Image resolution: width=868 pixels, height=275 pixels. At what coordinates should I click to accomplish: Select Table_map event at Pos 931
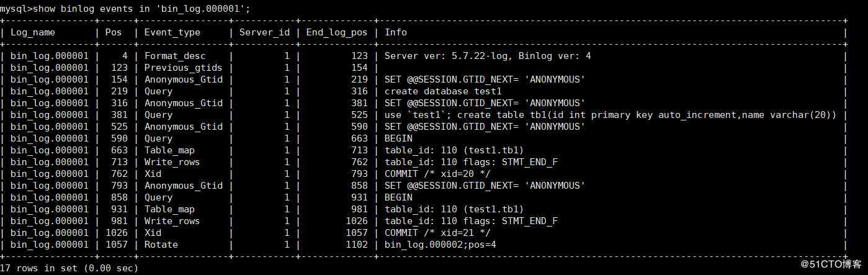pos(169,209)
